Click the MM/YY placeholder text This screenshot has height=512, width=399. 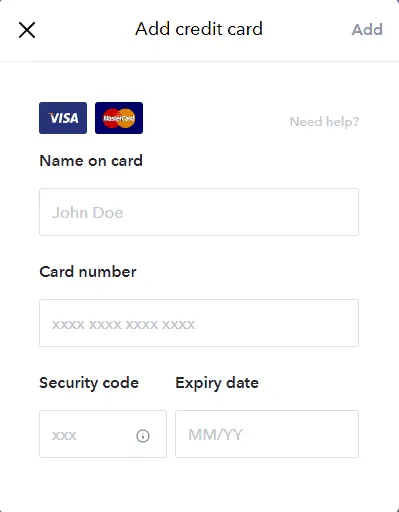pyautogui.click(x=216, y=435)
